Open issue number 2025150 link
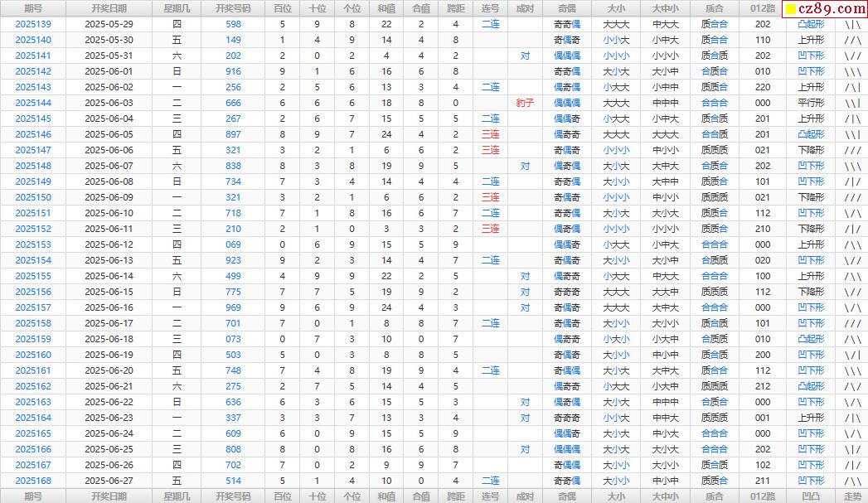This screenshot has width=868, height=503. (x=33, y=197)
